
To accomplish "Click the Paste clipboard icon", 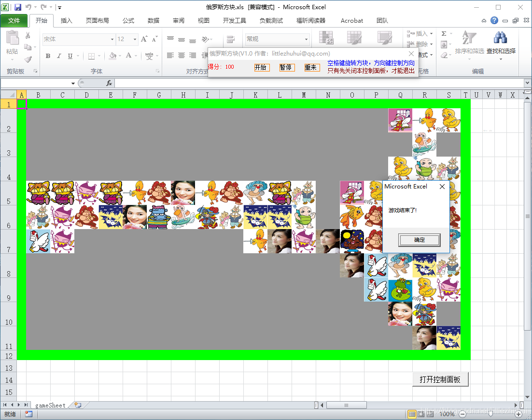I will tap(12, 38).
